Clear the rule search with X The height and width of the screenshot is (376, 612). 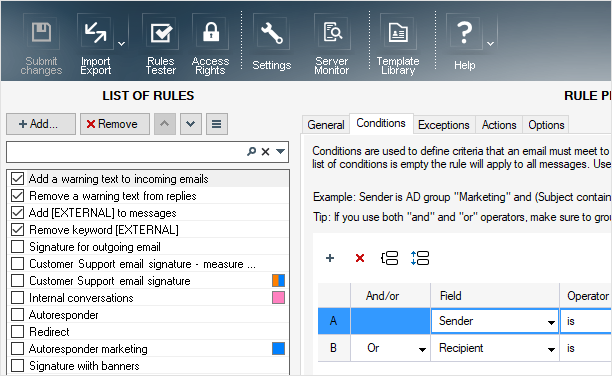(x=265, y=151)
